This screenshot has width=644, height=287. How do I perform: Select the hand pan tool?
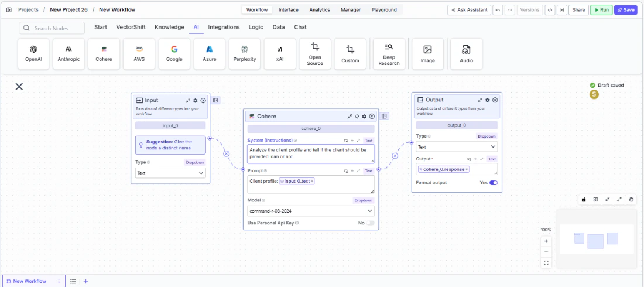(631, 199)
